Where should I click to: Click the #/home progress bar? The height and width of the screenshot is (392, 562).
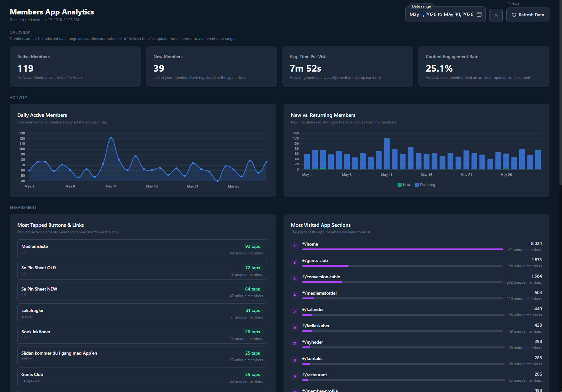(x=403, y=249)
